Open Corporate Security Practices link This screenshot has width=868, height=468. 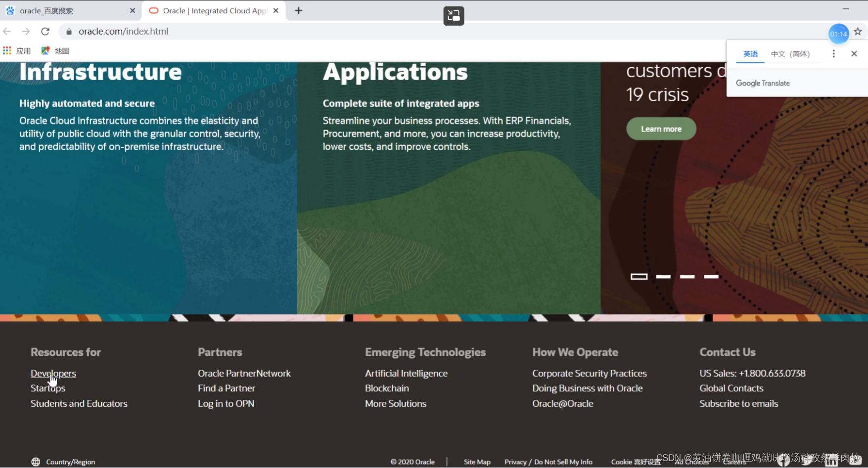590,374
